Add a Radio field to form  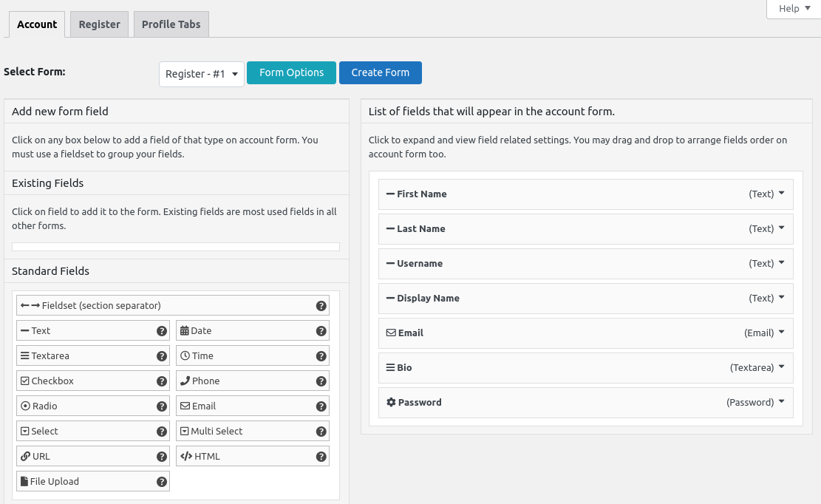click(93, 406)
